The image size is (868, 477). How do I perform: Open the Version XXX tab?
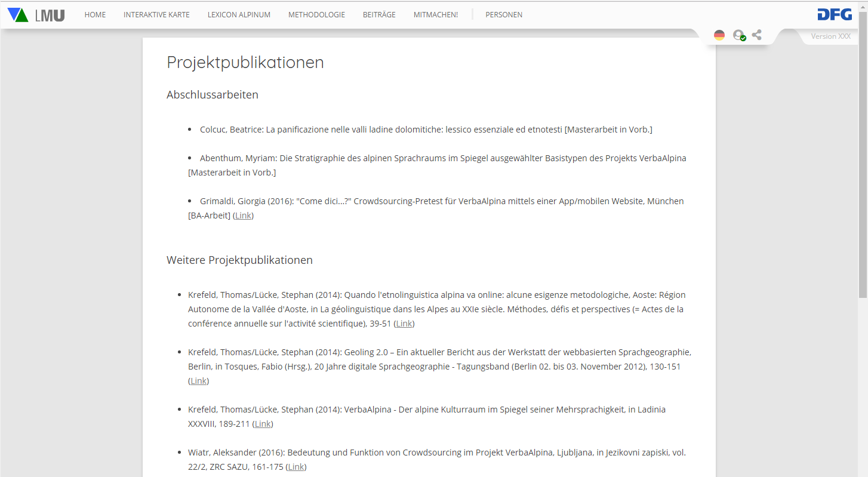coord(830,36)
